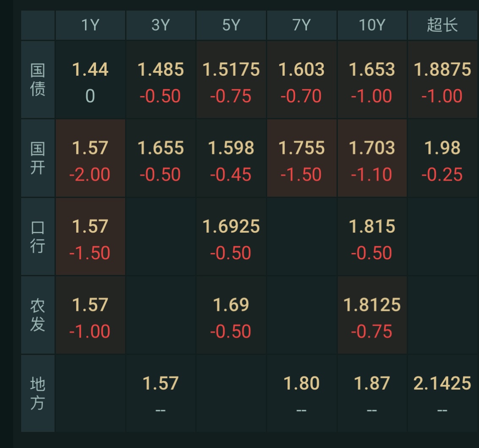Select the 10Y column header
The width and height of the screenshot is (479, 448).
coord(372,26)
